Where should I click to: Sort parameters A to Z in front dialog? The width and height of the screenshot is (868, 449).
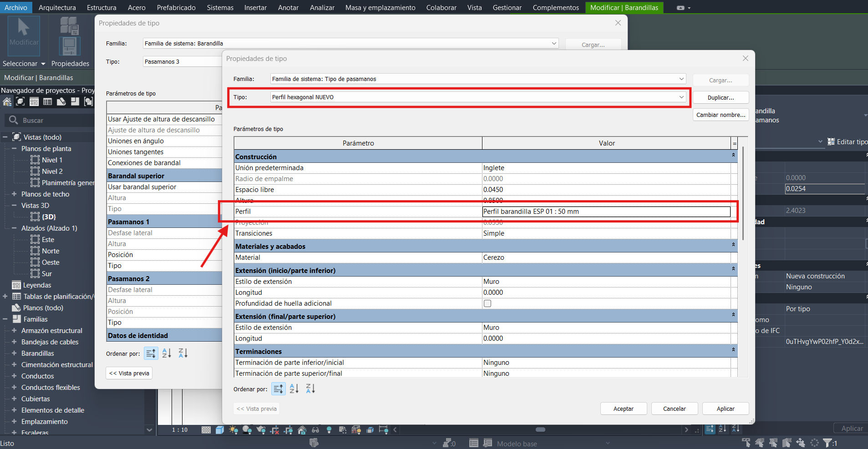click(294, 389)
